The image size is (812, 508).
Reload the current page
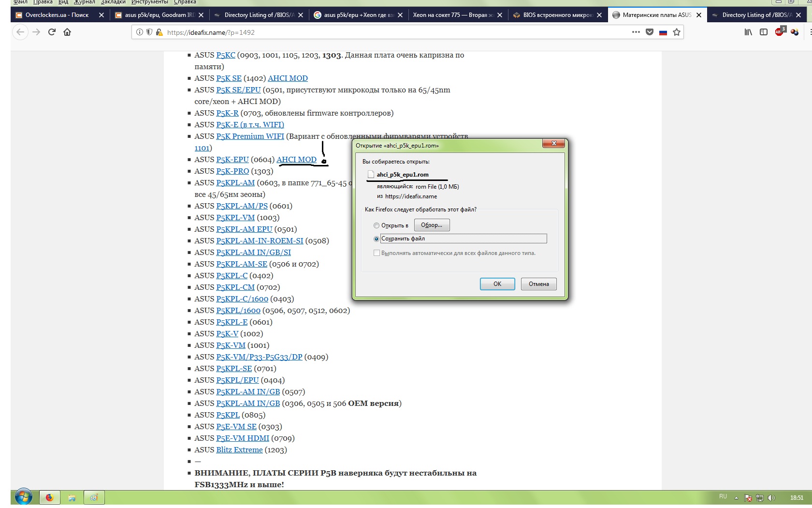(x=52, y=32)
